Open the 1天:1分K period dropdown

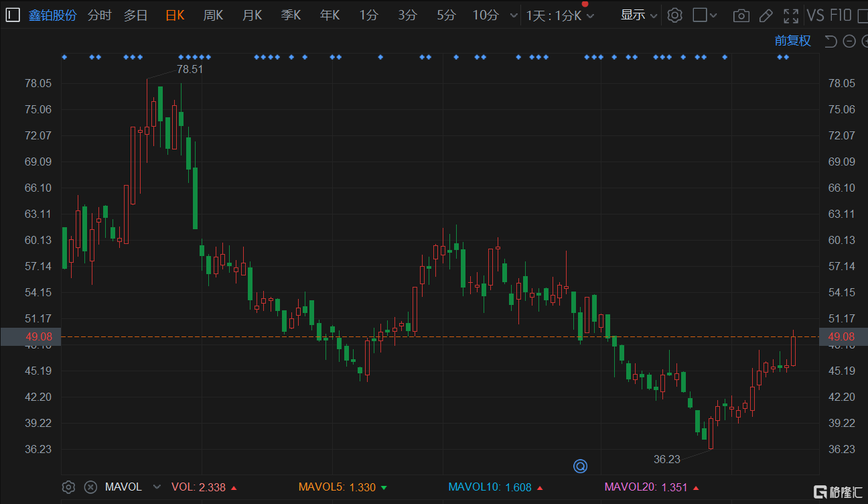click(x=560, y=15)
